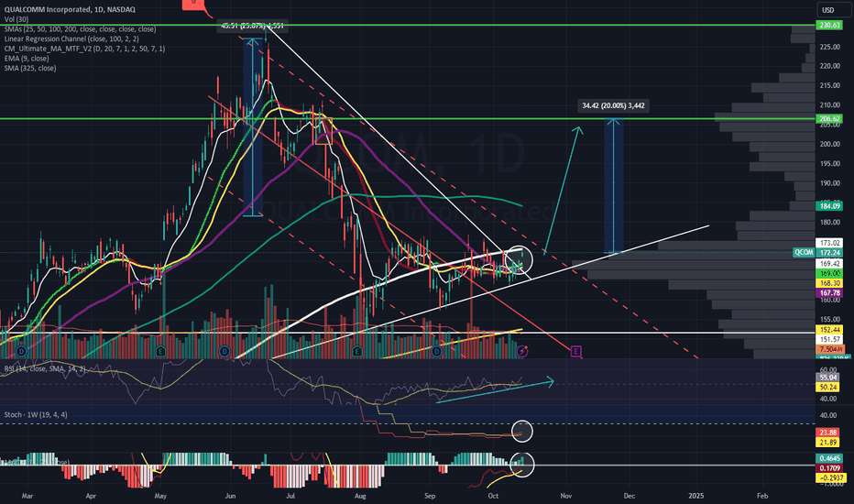Click the 34.42 (20.00%) measurement label

click(x=613, y=105)
